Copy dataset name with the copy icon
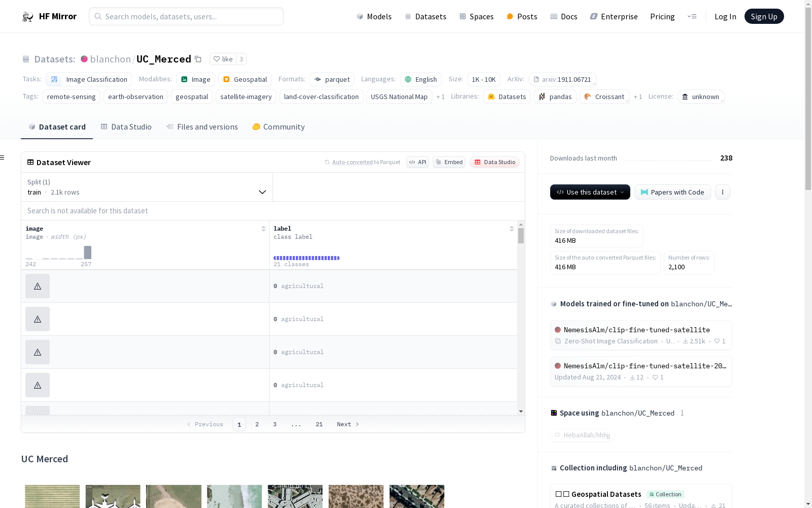812x508 pixels. [198, 59]
